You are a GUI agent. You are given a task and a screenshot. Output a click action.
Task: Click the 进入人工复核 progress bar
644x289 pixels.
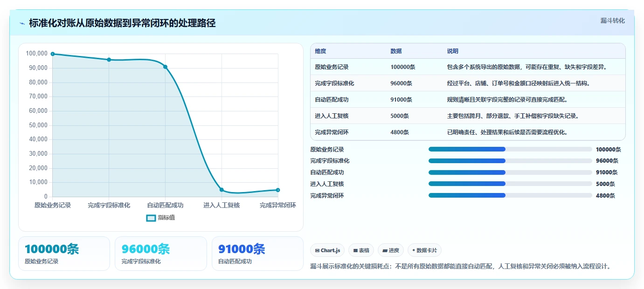tap(510, 184)
